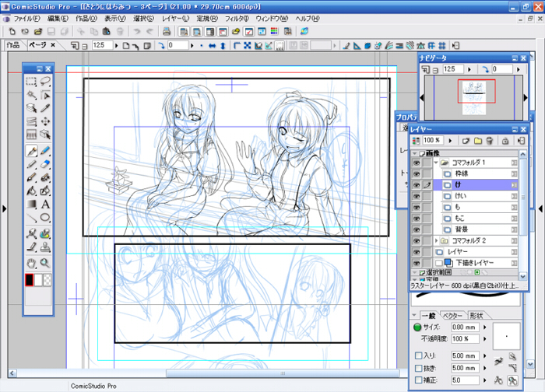The image size is (545, 392).
Task: Switch to the 作品 tab
Action: coord(13,45)
